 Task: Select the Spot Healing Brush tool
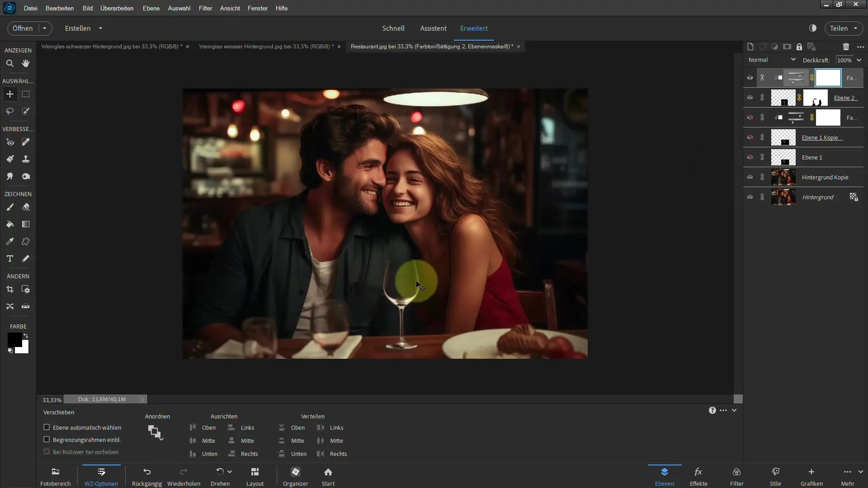click(26, 142)
